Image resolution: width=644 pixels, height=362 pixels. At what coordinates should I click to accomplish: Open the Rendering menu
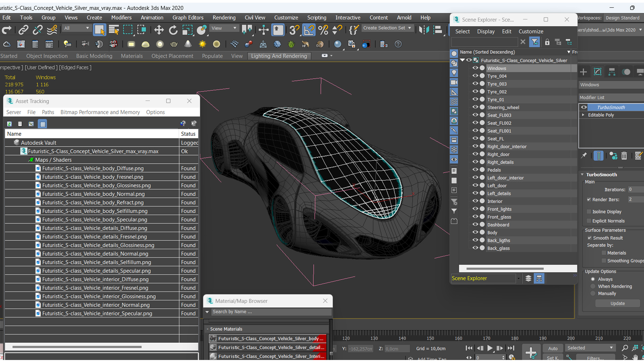pos(224,18)
